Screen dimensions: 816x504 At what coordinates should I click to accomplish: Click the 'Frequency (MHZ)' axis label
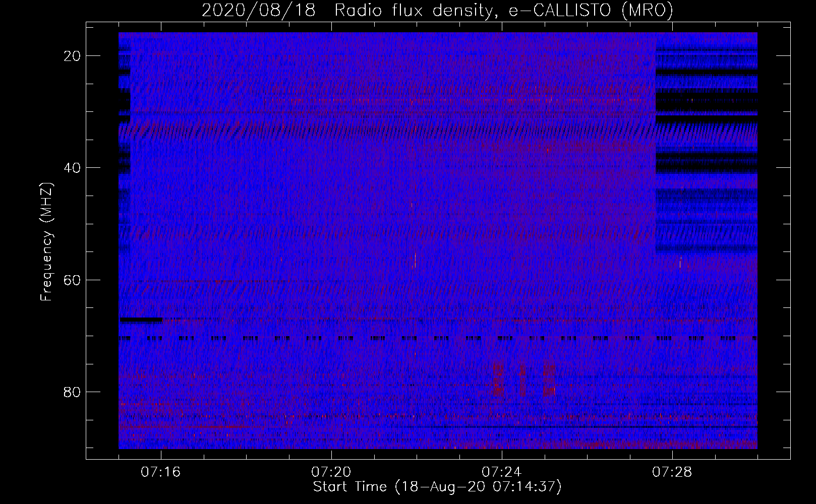(x=46, y=241)
